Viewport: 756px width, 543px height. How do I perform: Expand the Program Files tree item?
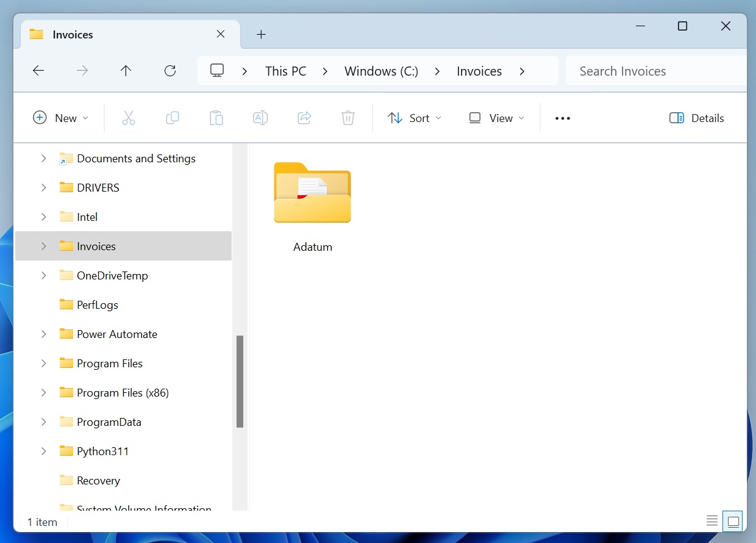click(x=43, y=363)
